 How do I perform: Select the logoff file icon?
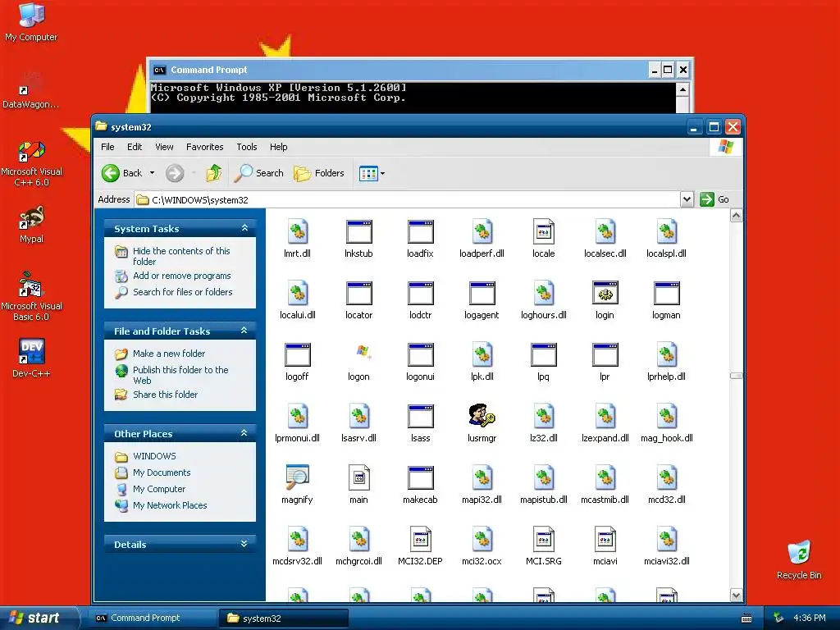[297, 354]
